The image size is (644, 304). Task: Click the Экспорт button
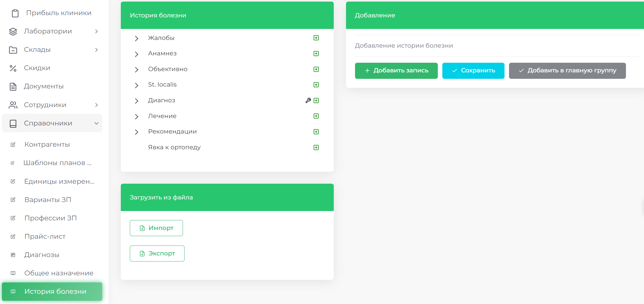pyautogui.click(x=157, y=253)
